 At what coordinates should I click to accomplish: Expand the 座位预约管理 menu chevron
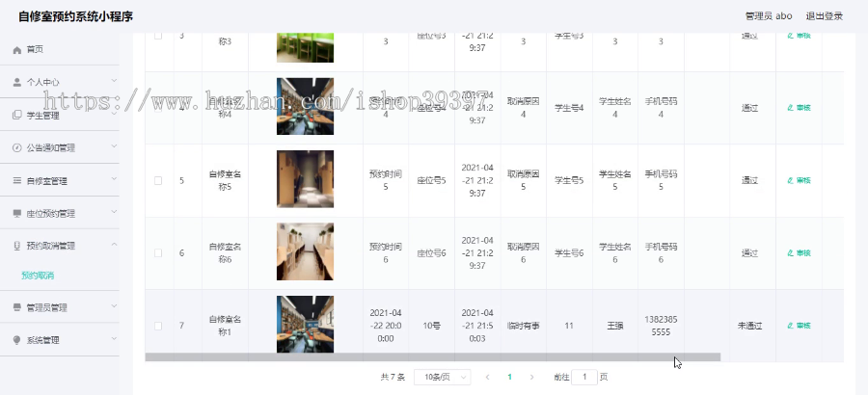tap(114, 211)
